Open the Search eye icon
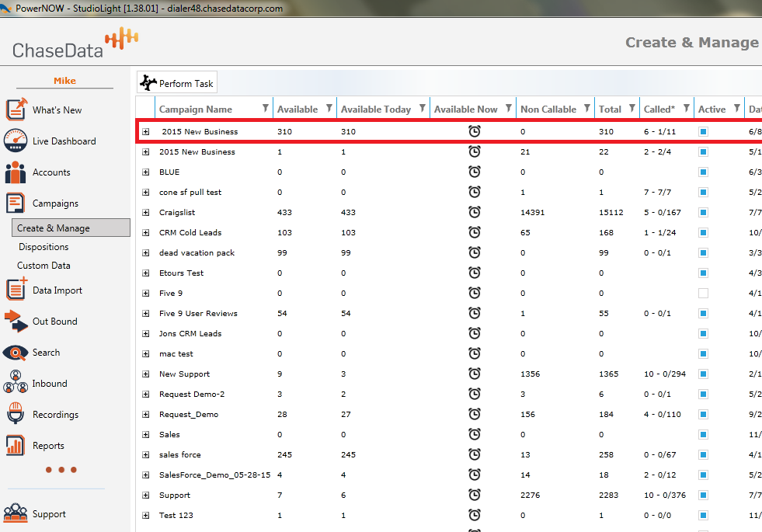The height and width of the screenshot is (532, 762). coord(16,353)
